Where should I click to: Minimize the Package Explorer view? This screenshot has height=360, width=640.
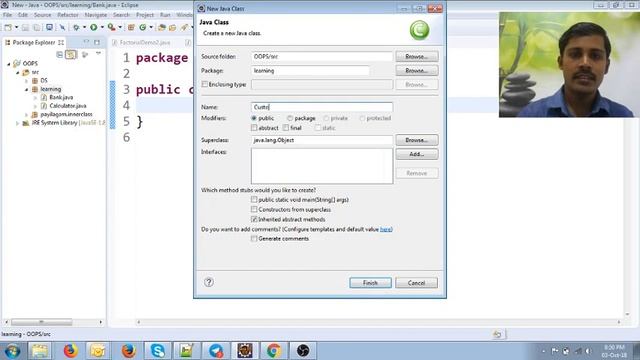[x=86, y=42]
